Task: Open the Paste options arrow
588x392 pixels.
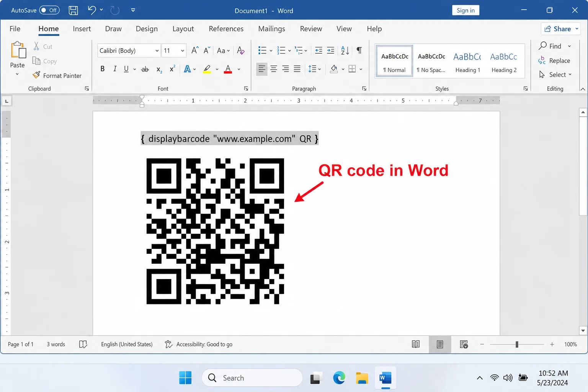Action: pyautogui.click(x=17, y=74)
